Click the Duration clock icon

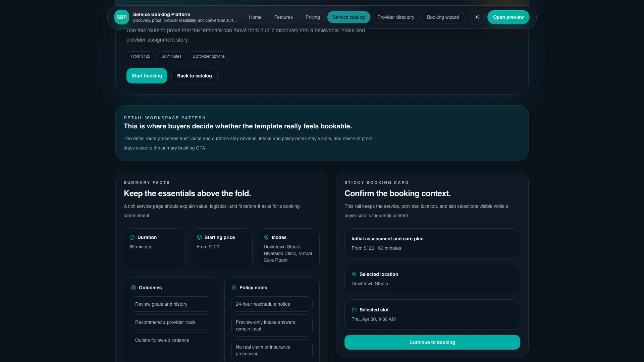tap(132, 237)
